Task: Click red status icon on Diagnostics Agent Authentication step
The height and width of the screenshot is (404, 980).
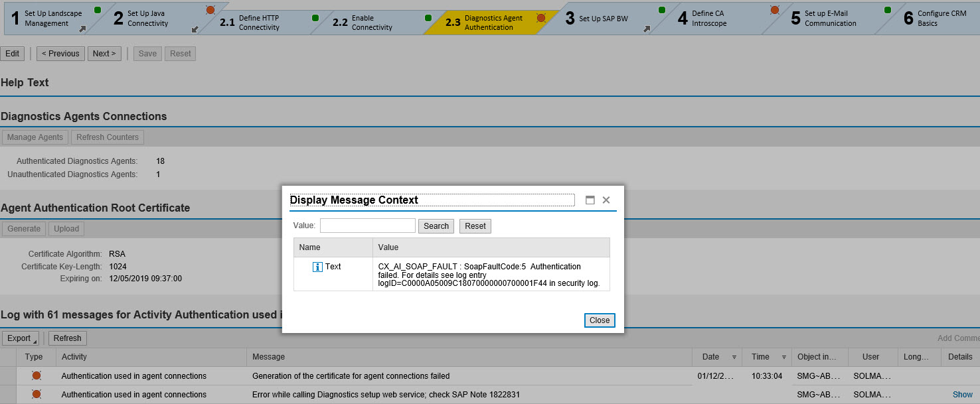Action: click(541, 18)
